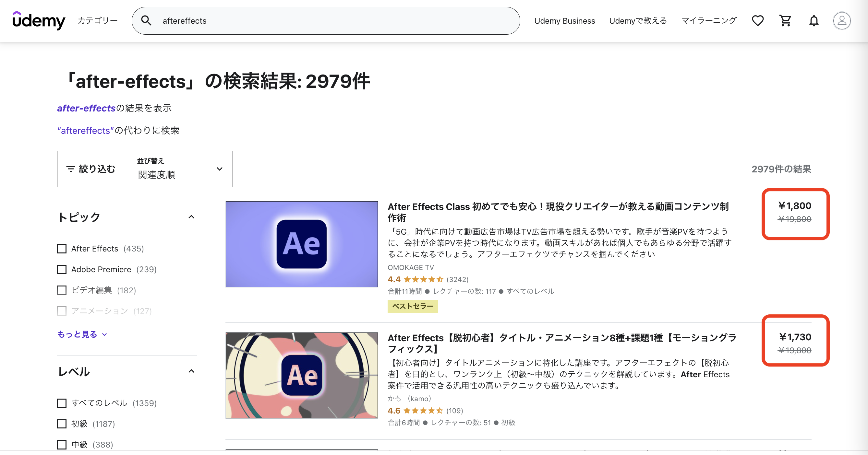Open Udemyで教える link
The width and height of the screenshot is (868, 455).
[638, 20]
